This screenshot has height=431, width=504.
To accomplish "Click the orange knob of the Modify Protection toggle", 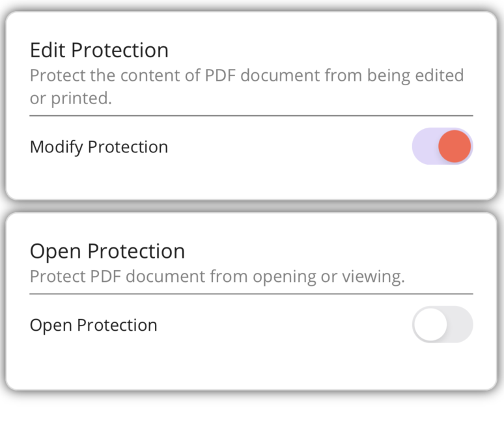I will tap(454, 146).
